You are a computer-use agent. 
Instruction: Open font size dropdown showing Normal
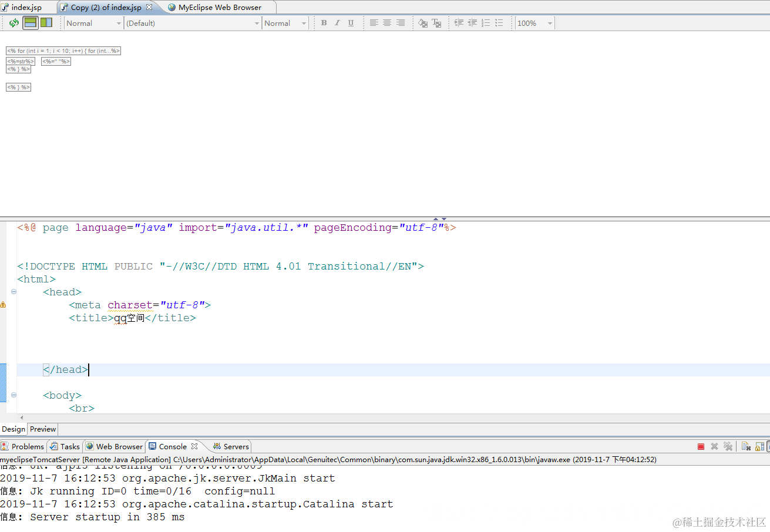(285, 23)
